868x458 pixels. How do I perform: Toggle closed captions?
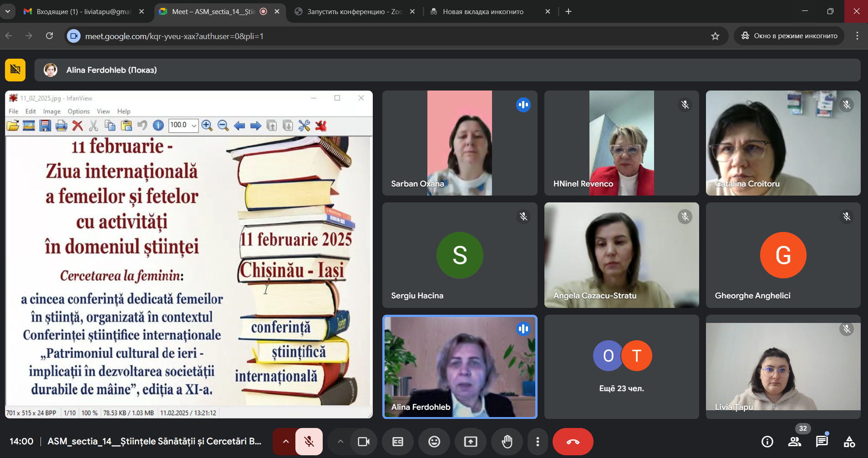coord(398,442)
